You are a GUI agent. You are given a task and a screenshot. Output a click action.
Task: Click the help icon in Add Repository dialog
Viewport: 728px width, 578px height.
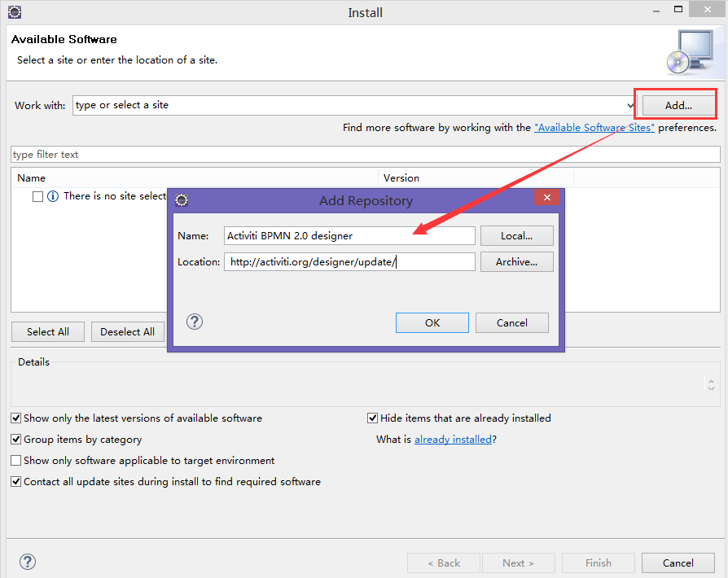pyautogui.click(x=195, y=322)
